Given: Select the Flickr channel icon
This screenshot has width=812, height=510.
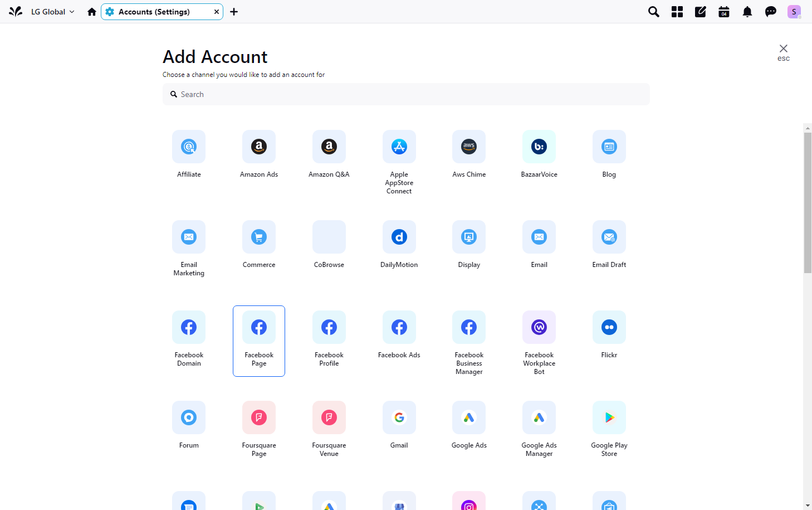Looking at the screenshot, I should 609,327.
